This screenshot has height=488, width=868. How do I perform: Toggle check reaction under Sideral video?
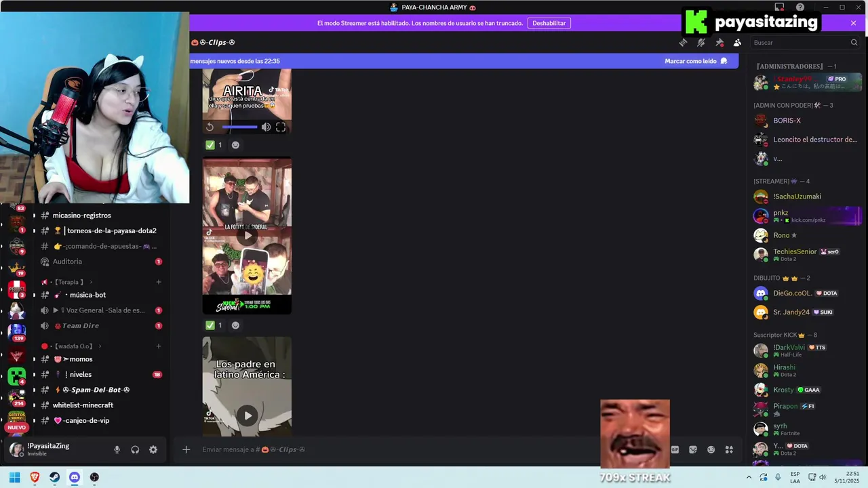[214, 325]
